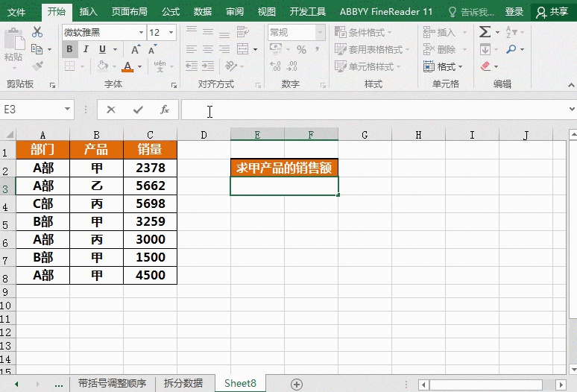Switch to 页面布局 tab

coord(130,12)
